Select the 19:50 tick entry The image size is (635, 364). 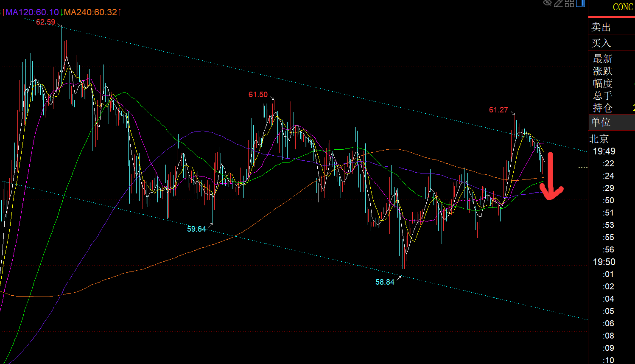604,262
